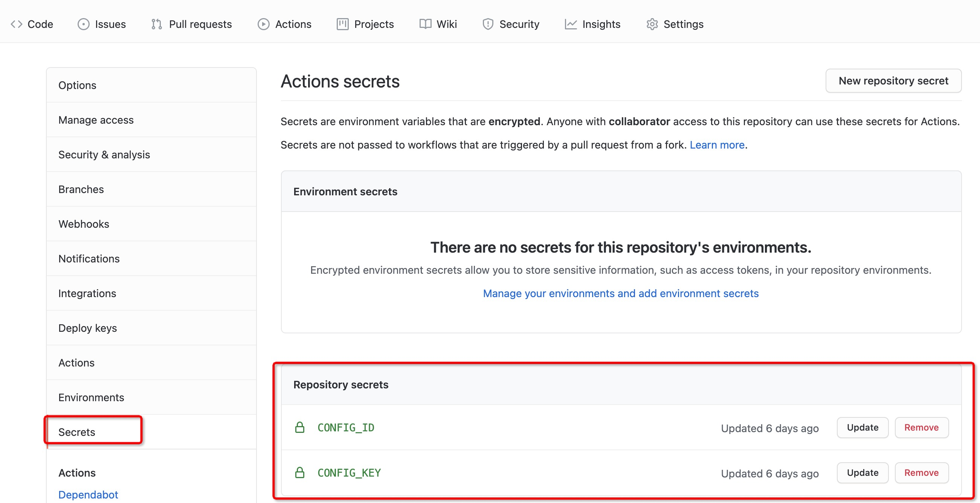Click the lock icon beside CONFIG_ID

tap(300, 427)
